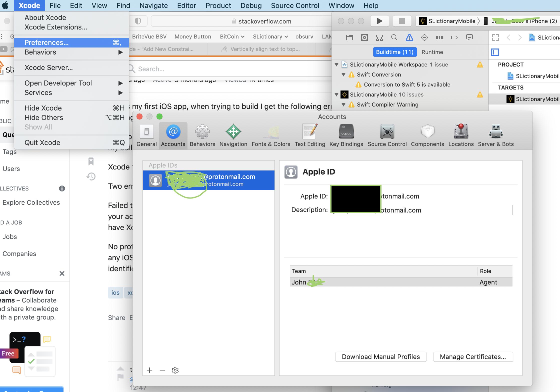560x392 pixels.
Task: Open the Text Editing preferences pane
Action: pos(310,136)
